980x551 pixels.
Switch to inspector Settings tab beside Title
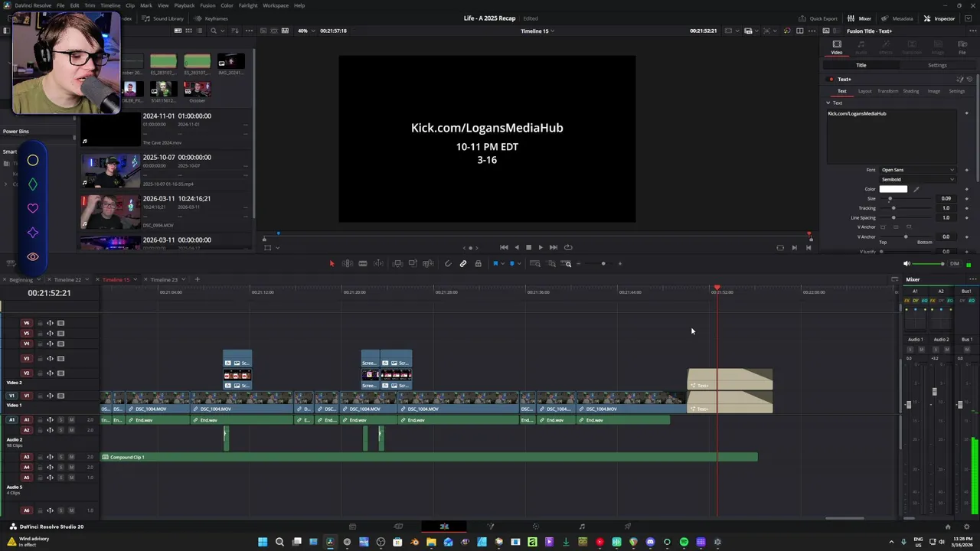[x=937, y=65]
